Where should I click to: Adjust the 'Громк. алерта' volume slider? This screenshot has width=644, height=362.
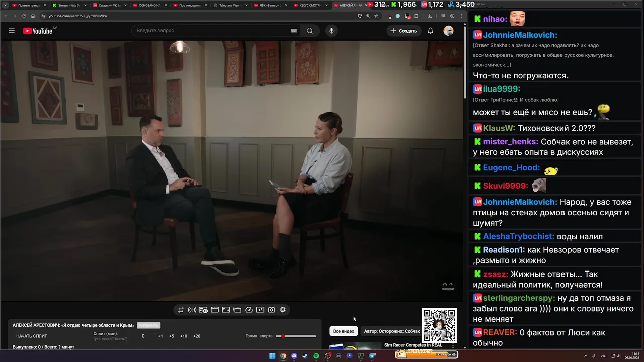[296, 336]
